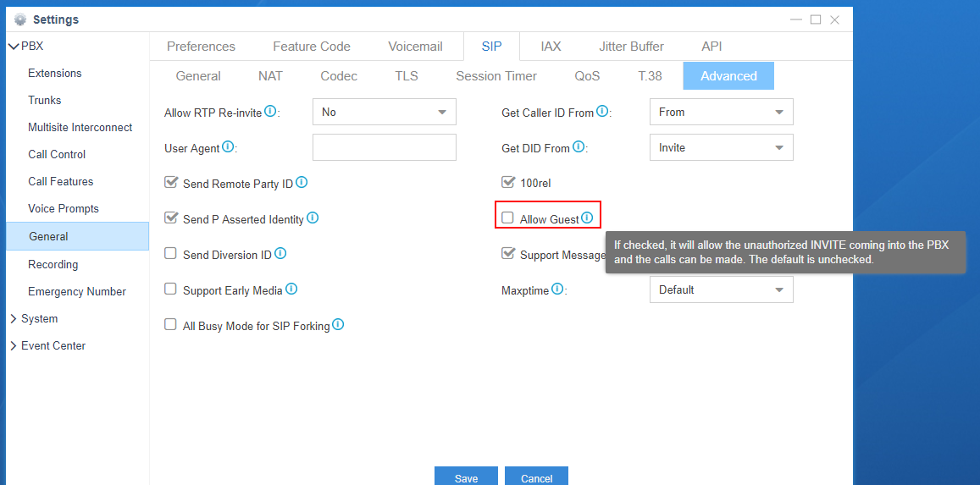Uncheck the 100rel checkbox
The image size is (980, 485).
pos(507,182)
